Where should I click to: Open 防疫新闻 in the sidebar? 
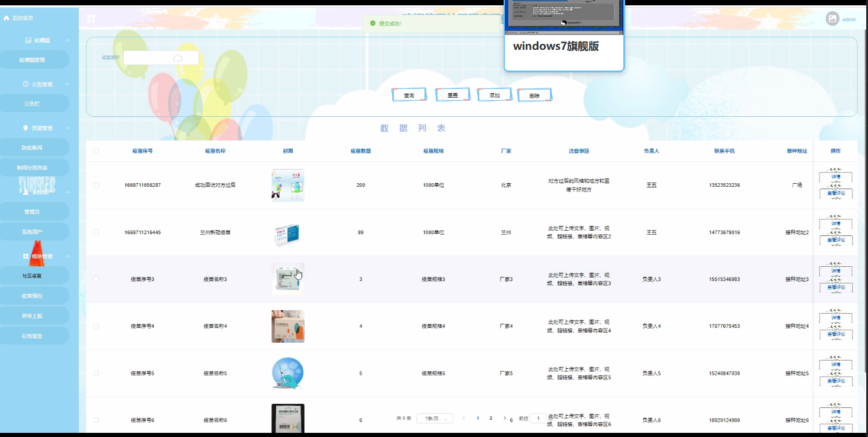34,148
